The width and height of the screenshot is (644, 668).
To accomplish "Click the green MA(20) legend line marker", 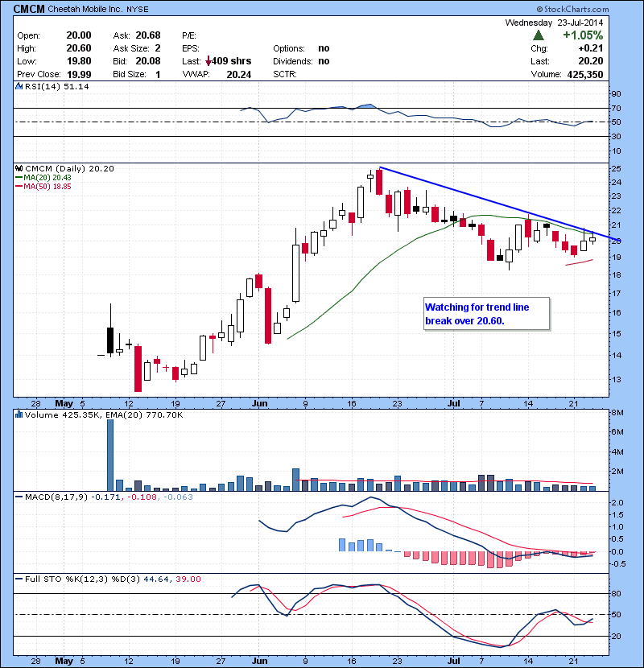I will click(x=19, y=178).
